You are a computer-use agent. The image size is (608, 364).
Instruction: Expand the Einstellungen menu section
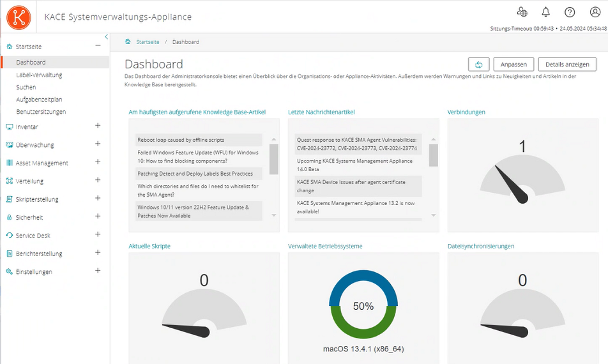click(x=98, y=271)
